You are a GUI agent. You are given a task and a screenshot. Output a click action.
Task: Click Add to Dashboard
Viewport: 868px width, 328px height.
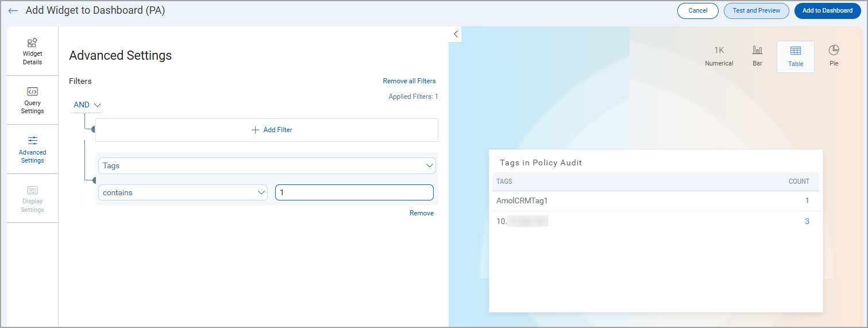(828, 11)
